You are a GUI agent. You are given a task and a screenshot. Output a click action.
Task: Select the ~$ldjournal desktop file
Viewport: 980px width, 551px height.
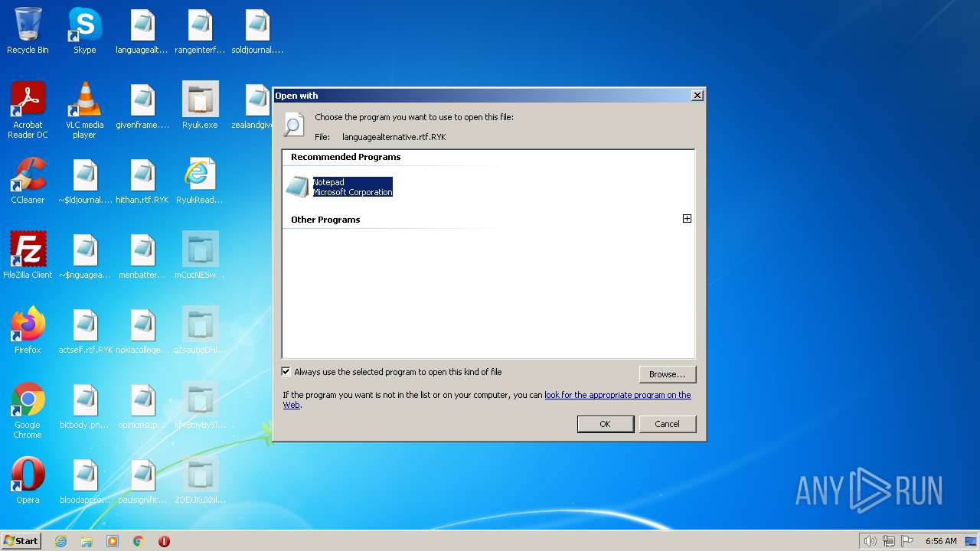[85, 181]
